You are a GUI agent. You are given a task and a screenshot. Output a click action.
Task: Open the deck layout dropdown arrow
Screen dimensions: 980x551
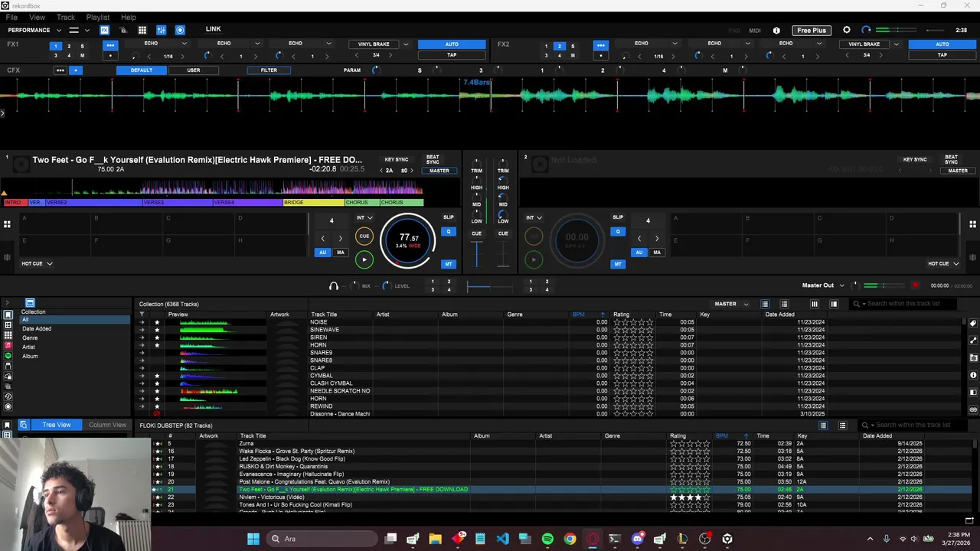87,30
